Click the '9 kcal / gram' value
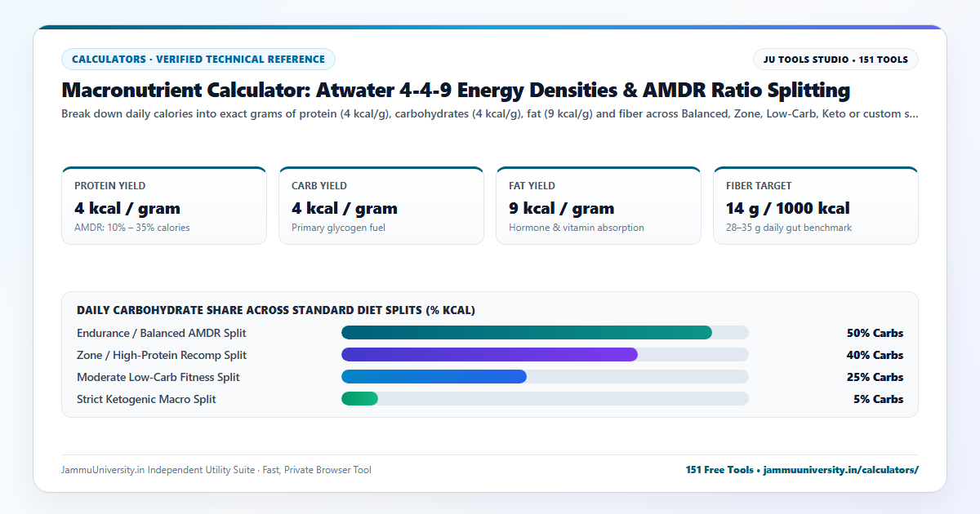980x514 pixels. (x=562, y=208)
